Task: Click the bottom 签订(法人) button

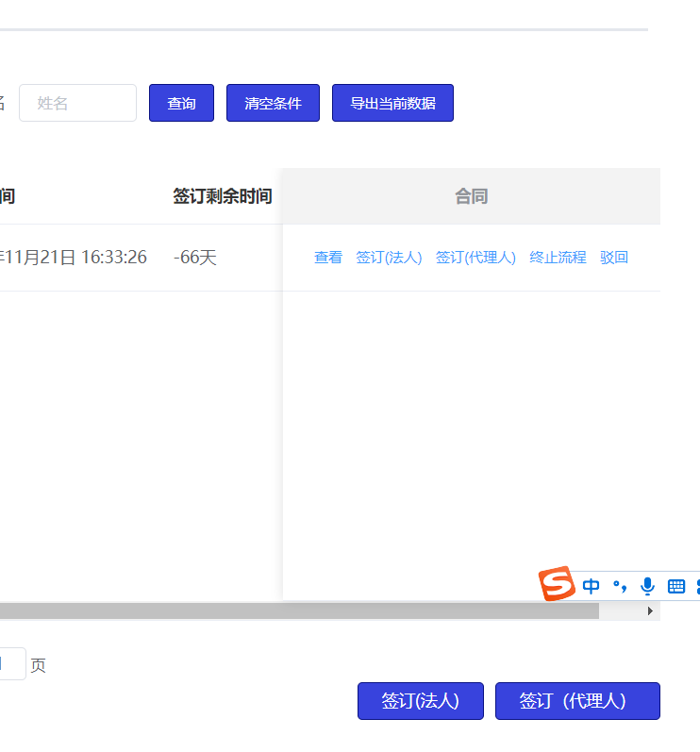Action: (420, 701)
